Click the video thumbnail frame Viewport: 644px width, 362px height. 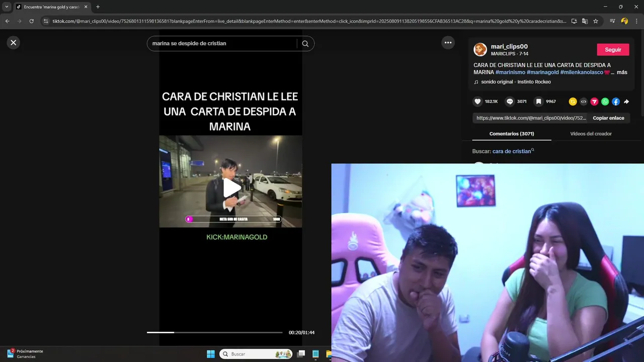pos(231,182)
